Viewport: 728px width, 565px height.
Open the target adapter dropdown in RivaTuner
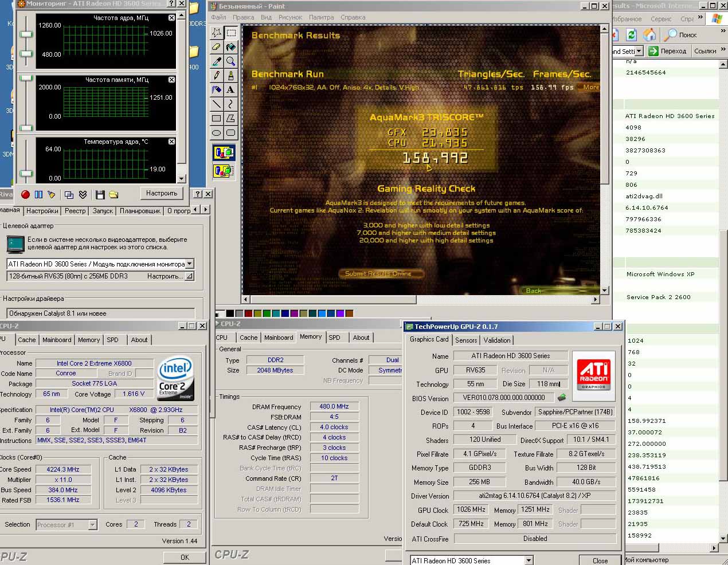pos(190,264)
